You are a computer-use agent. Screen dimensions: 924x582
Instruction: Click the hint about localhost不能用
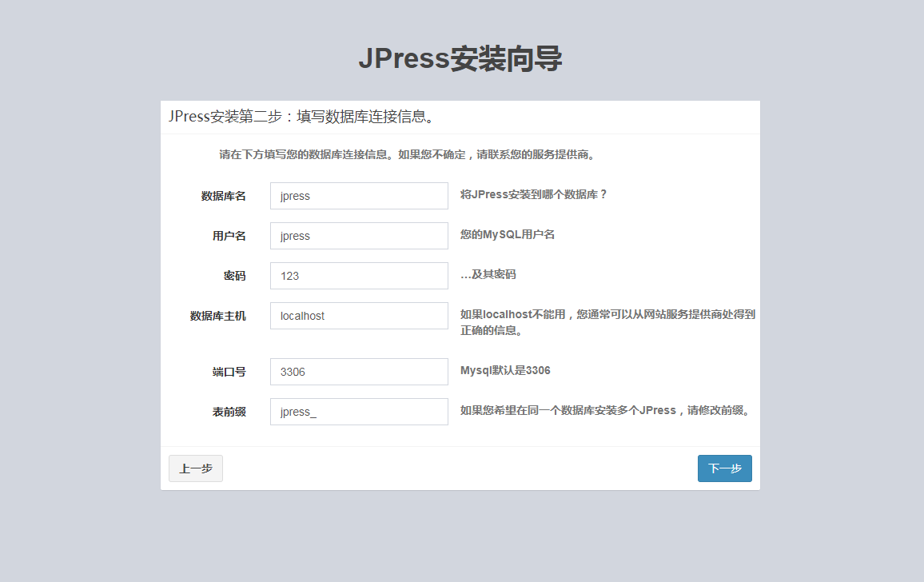coord(607,322)
